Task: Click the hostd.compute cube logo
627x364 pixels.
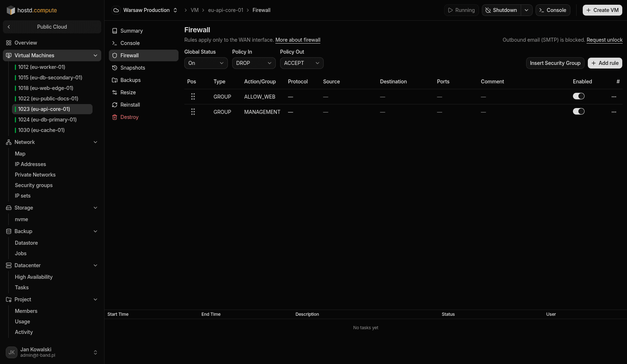Action: click(x=11, y=10)
